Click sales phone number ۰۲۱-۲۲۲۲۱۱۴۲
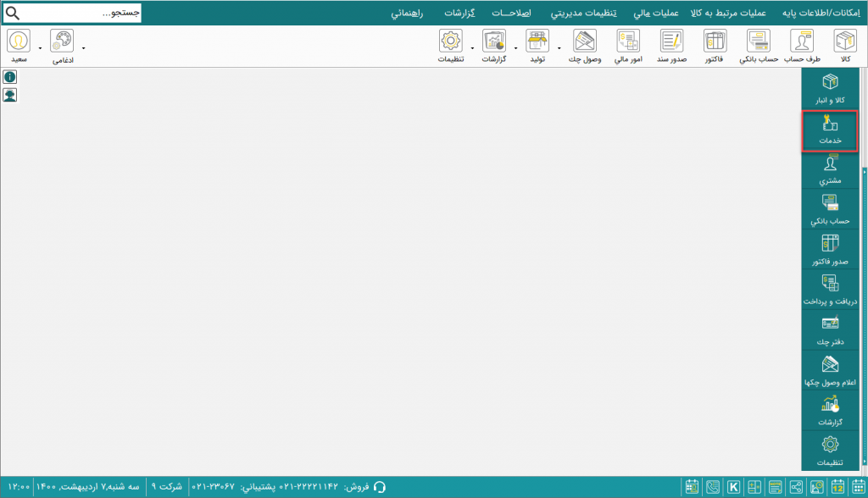This screenshot has height=498, width=868. click(309, 487)
